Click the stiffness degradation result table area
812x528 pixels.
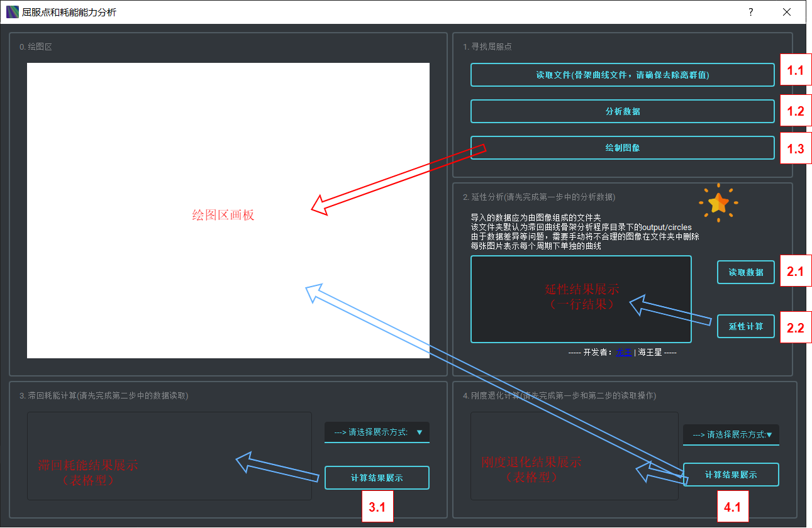pos(574,456)
